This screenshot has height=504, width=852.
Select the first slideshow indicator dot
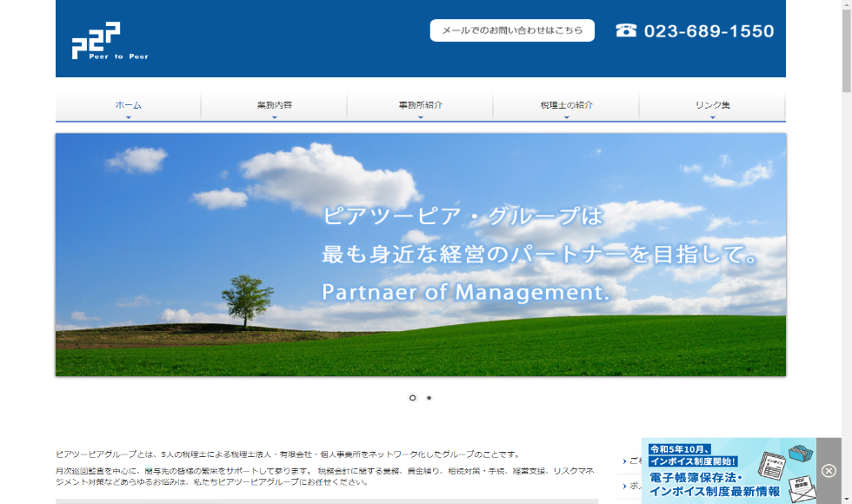tap(412, 398)
